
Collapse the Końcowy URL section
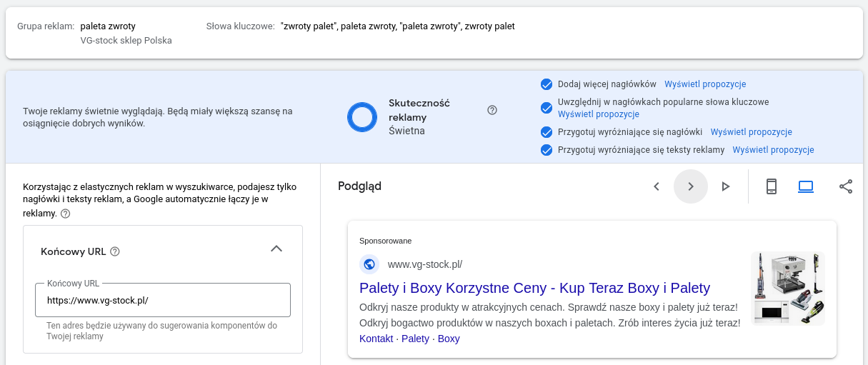(276, 249)
